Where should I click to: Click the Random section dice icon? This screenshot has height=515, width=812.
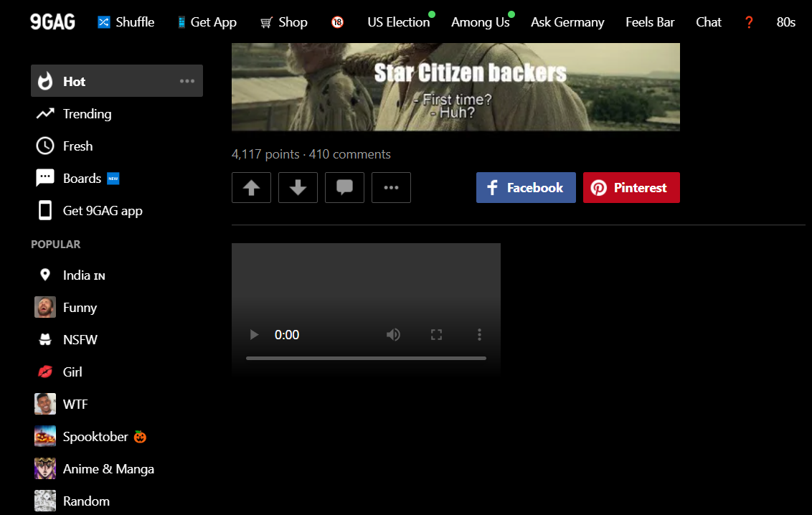coord(45,501)
